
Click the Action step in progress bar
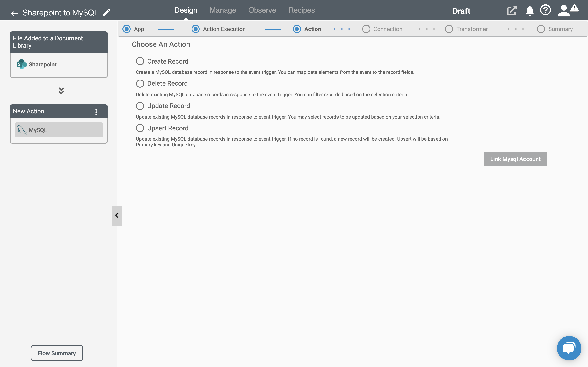point(312,29)
